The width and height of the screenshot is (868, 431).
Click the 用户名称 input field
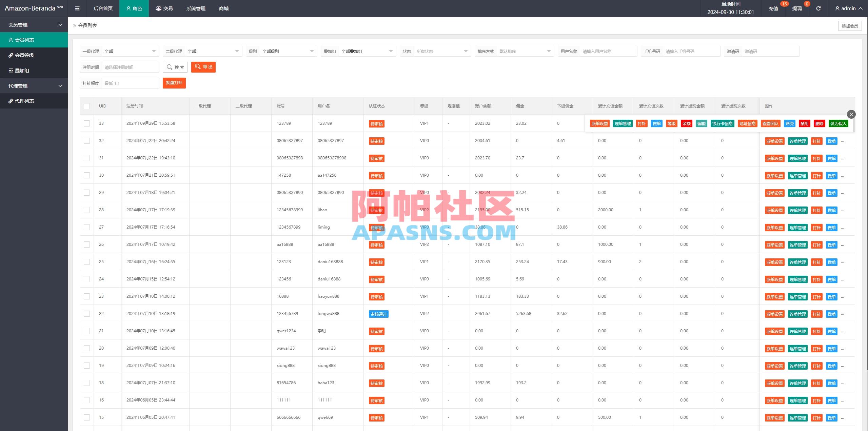point(608,52)
